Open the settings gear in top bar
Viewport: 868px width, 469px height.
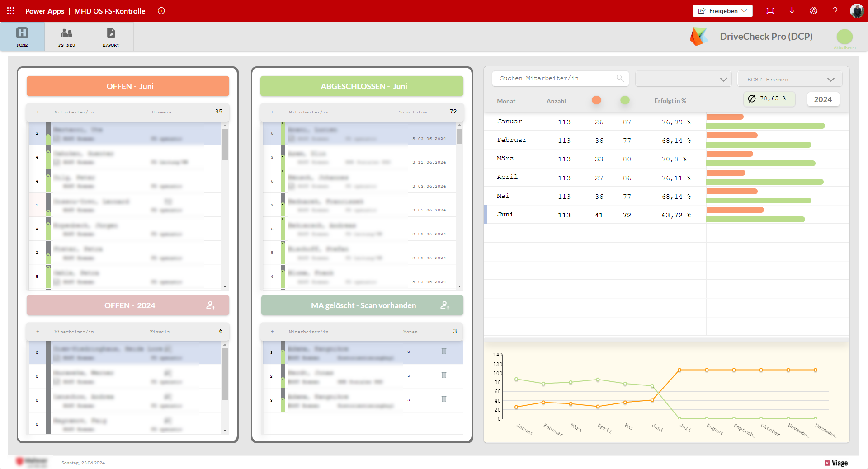pos(813,11)
